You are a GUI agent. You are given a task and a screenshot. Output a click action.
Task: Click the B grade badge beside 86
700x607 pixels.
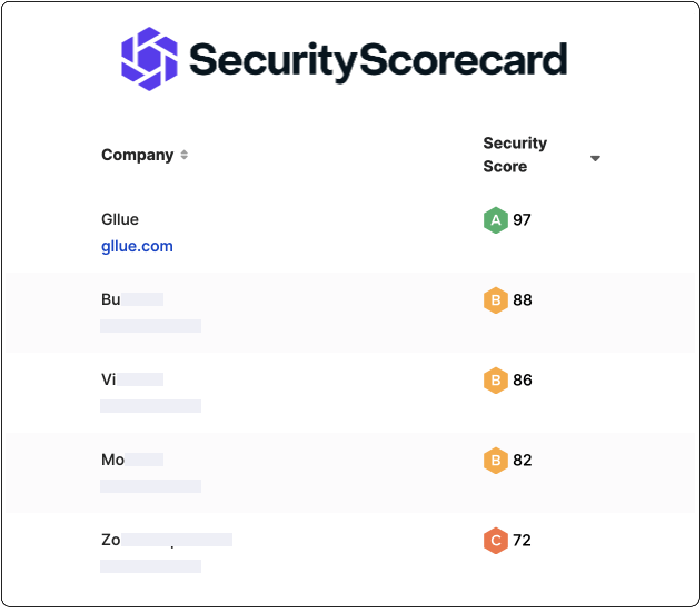pos(495,381)
